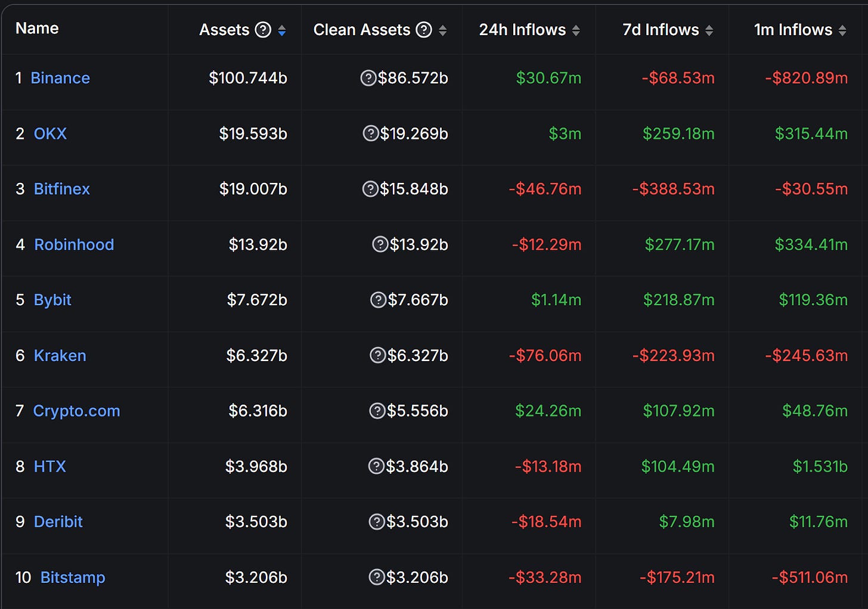Sort table by Clean Assets arrows
Viewport: 868px width, 609px height.
click(x=443, y=30)
